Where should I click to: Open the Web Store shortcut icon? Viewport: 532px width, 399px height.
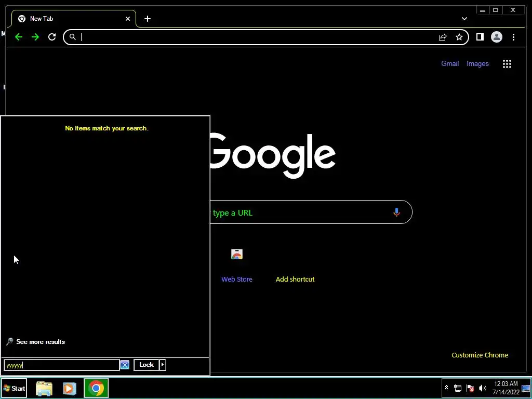coord(237,254)
